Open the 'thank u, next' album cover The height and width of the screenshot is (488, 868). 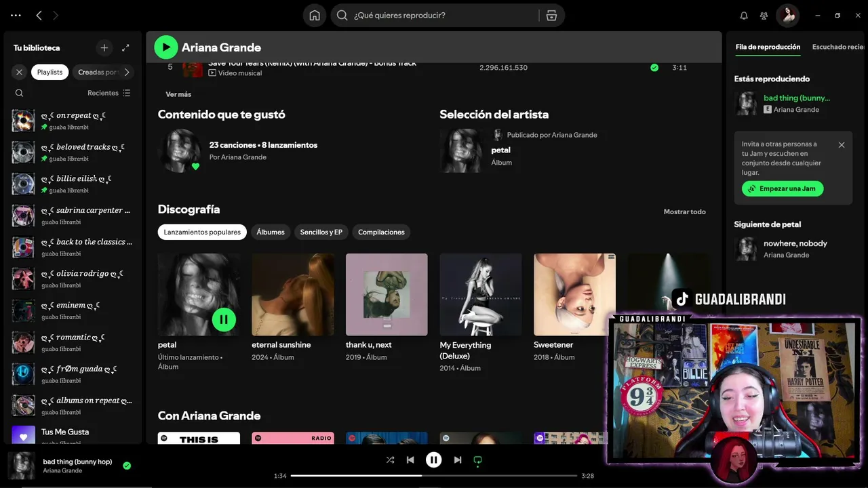387,294
